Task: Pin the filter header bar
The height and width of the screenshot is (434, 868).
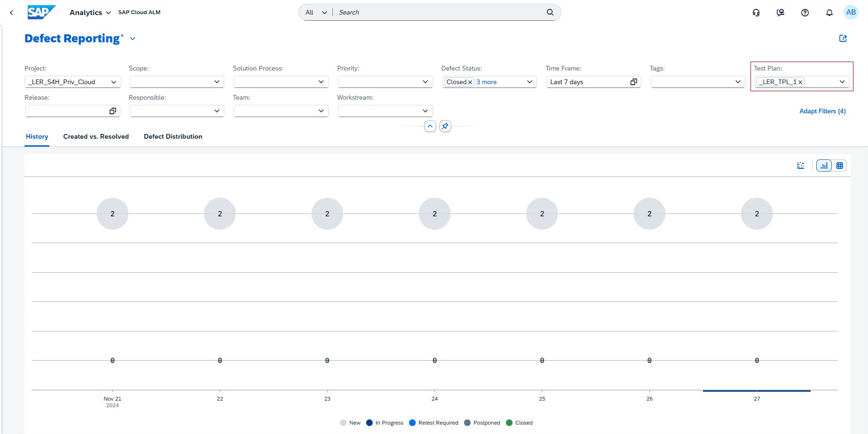Action: coord(445,126)
